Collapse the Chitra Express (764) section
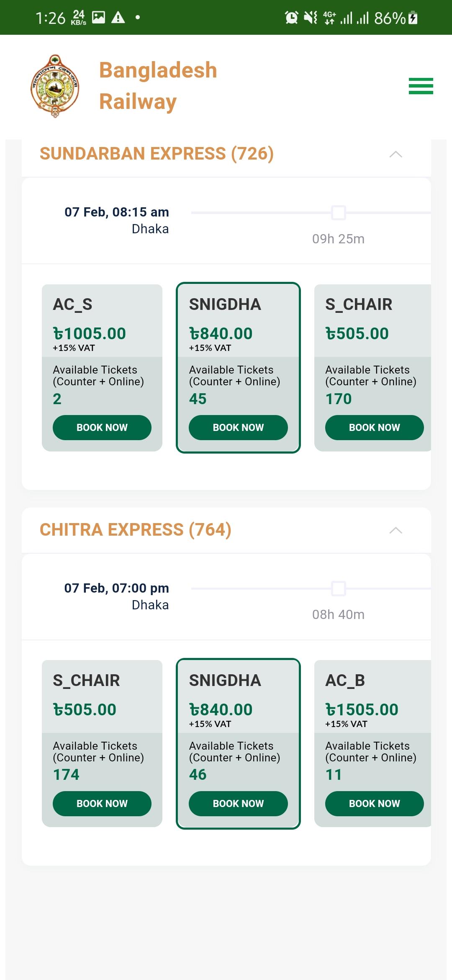This screenshot has height=980, width=452. (395, 530)
